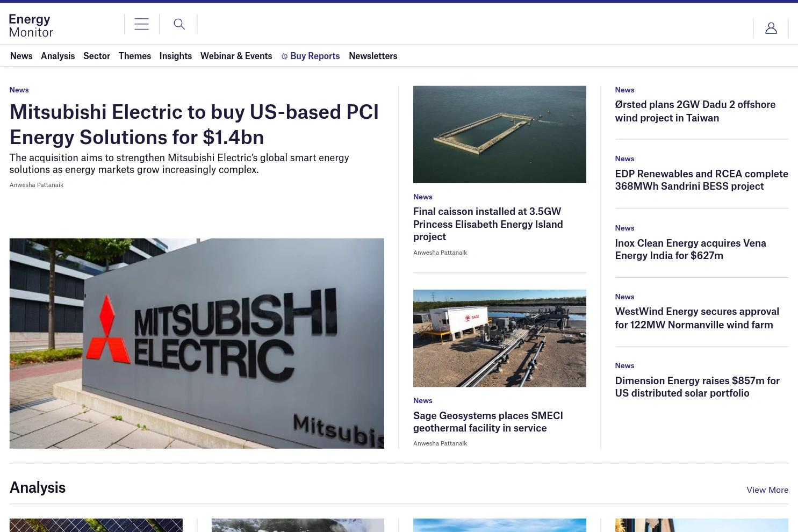Click News tag above Mitsubishi headline
Screen dimensions: 798x532
[x=19, y=90]
